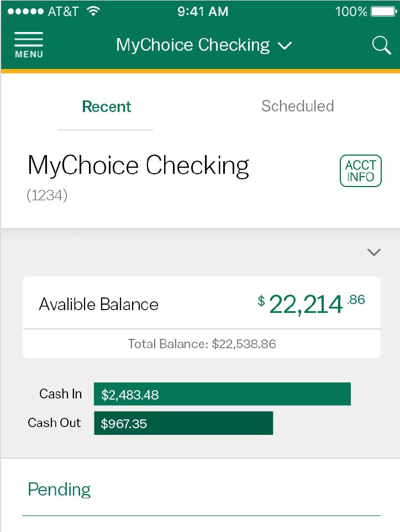Tap the large MyChoice Checking account heading
This screenshot has width=400, height=532.
point(138,166)
